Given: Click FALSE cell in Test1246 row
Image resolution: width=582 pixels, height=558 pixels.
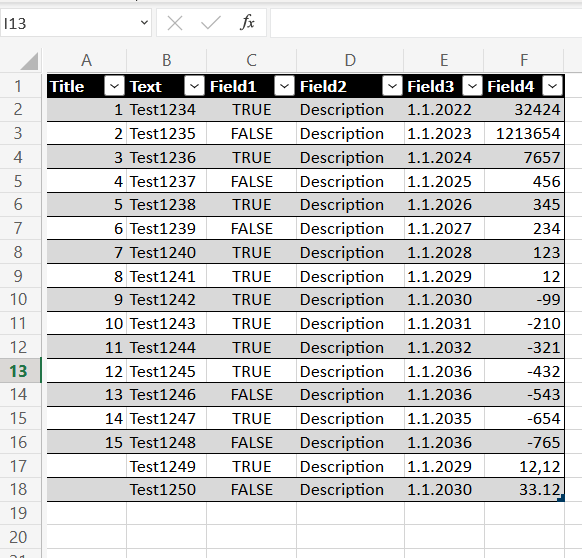Looking at the screenshot, I should click(x=252, y=395).
